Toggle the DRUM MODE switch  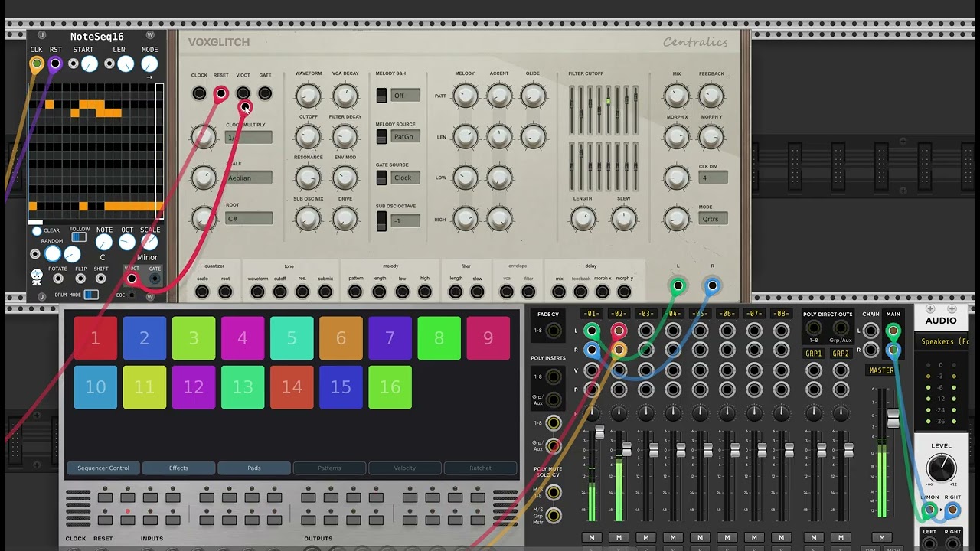tap(91, 295)
